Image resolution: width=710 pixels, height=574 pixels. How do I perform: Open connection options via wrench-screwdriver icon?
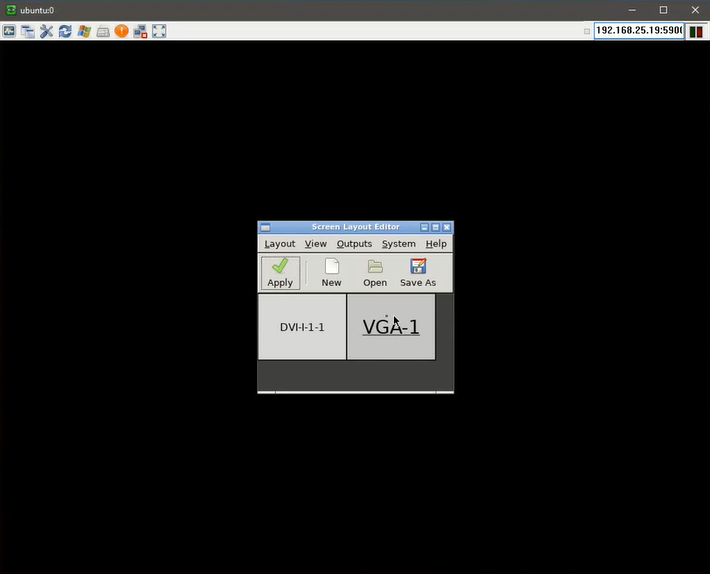pos(46,31)
